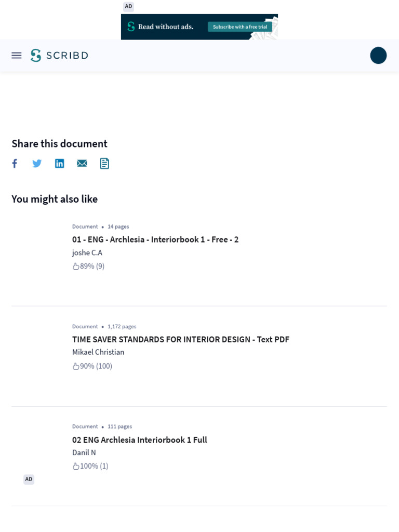Click the 'Read without ads' banner
The width and height of the screenshot is (399, 532).
pyautogui.click(x=165, y=26)
